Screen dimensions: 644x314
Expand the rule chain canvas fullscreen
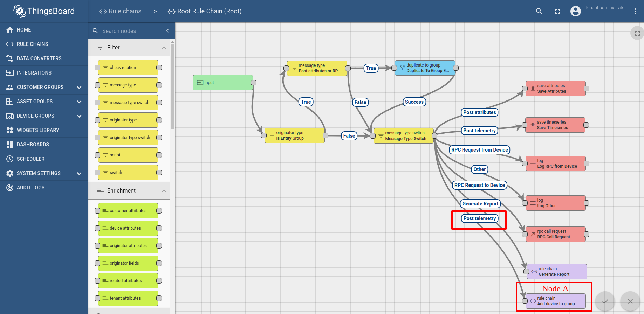637,33
